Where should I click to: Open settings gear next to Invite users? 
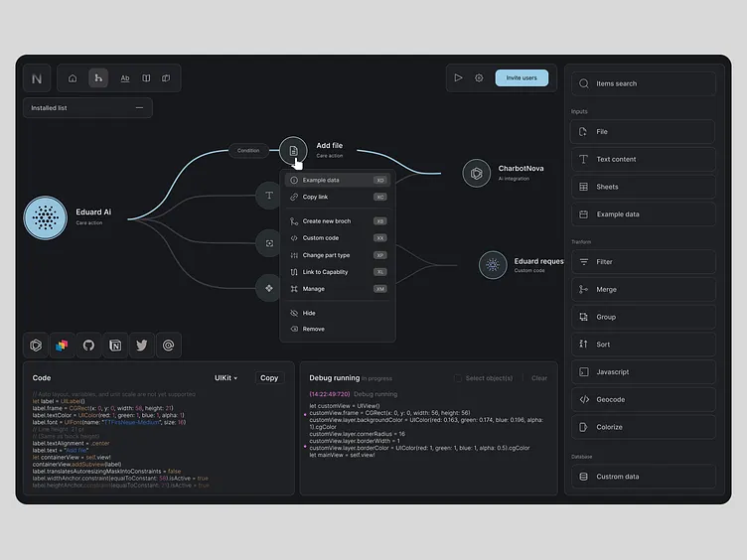479,77
